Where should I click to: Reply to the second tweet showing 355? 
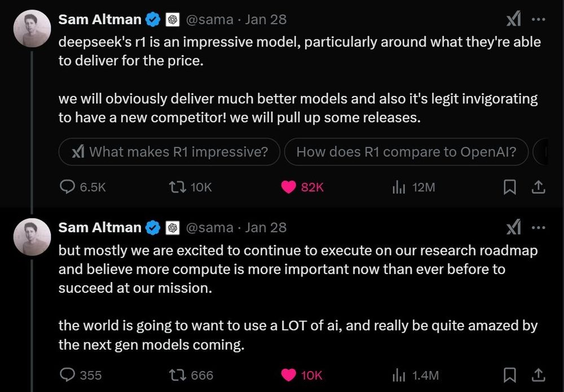tap(67, 375)
